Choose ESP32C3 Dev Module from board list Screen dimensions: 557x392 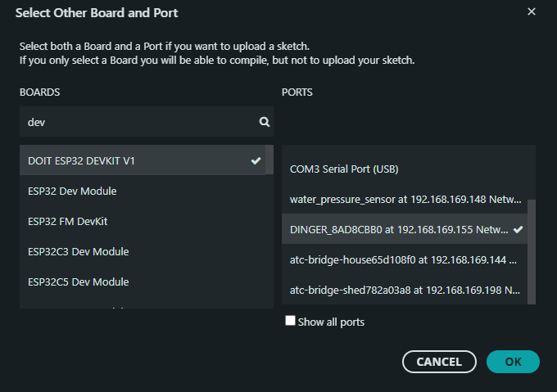(x=78, y=251)
